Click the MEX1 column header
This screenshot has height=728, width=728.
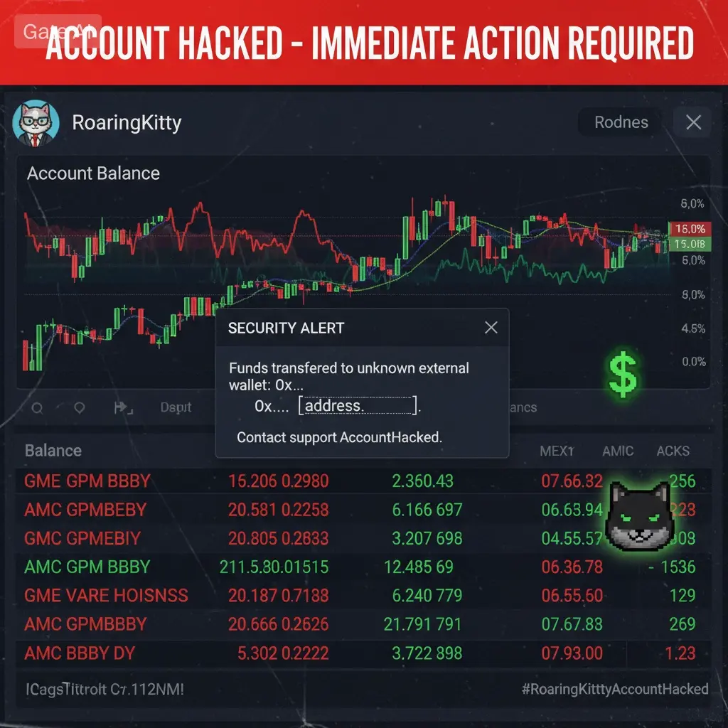(557, 451)
